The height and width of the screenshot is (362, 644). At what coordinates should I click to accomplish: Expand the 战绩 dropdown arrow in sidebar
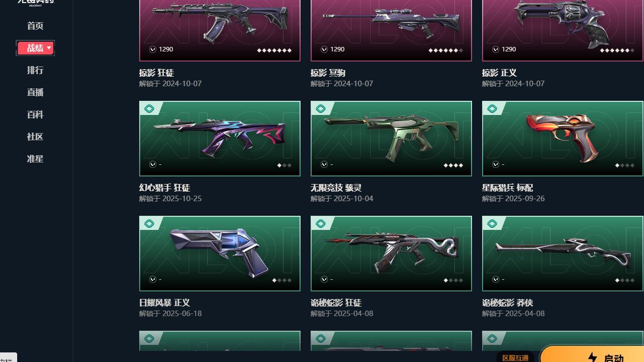tap(49, 48)
